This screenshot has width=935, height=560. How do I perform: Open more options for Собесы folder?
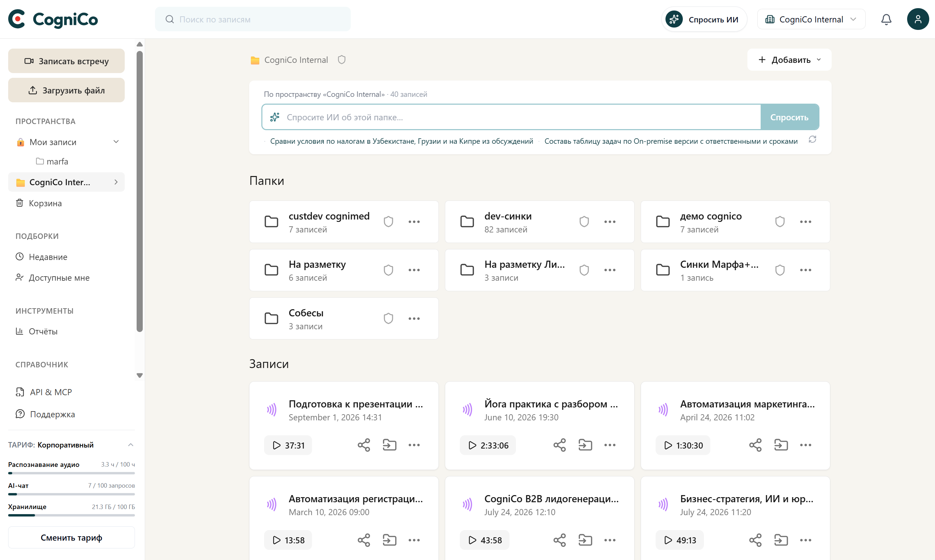414,318
